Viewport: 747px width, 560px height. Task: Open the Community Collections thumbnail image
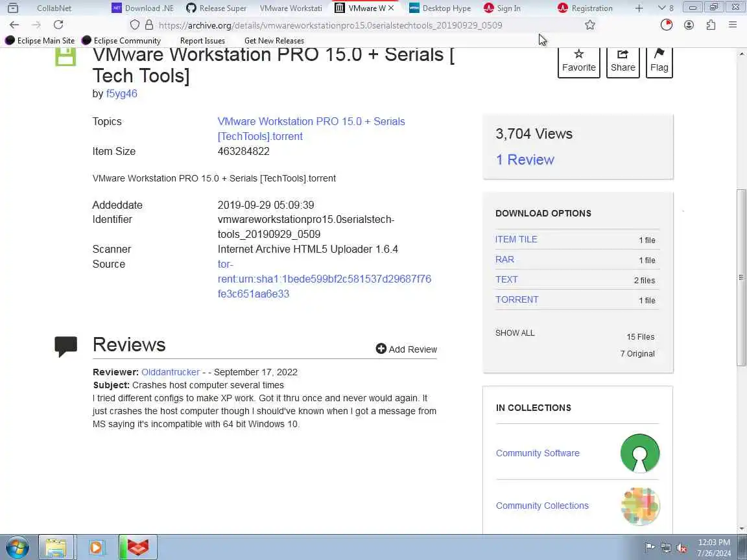[x=640, y=506]
